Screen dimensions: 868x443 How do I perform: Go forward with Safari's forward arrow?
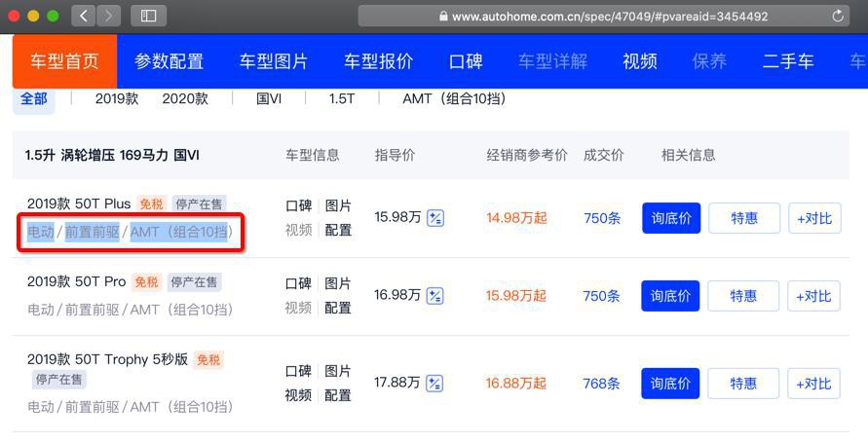(x=108, y=16)
